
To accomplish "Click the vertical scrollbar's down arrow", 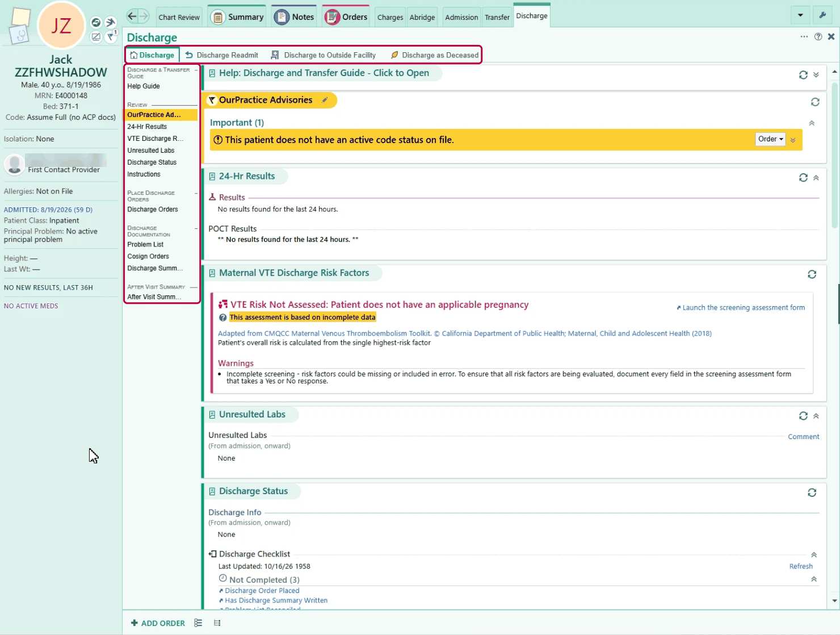I will click(x=834, y=600).
